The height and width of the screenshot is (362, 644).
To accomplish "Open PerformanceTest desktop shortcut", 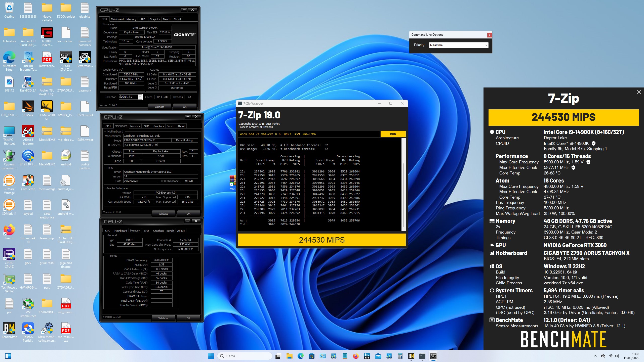I will click(85, 60).
